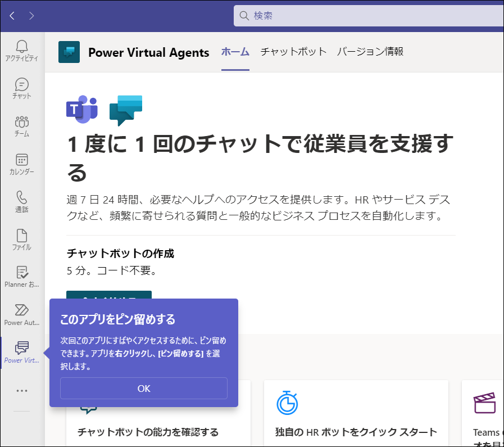The height and width of the screenshot is (447, 504).
Task: Open カレンダー in the sidebar
Action: 21,164
